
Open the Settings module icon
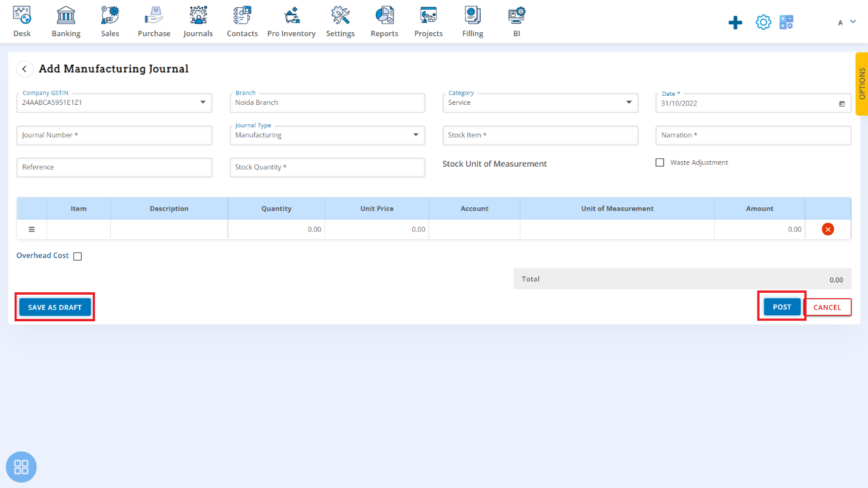click(340, 15)
